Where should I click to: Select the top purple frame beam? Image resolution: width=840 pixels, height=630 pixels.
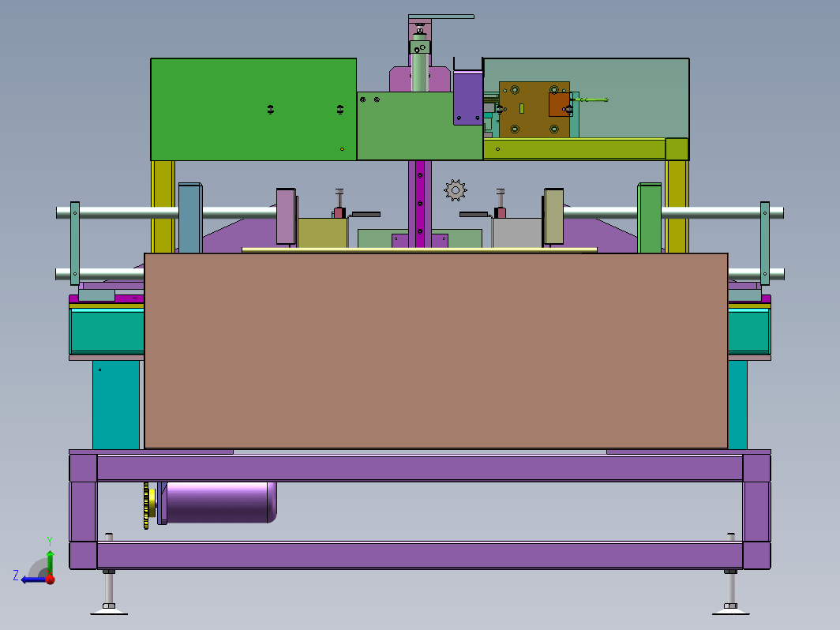419,468
